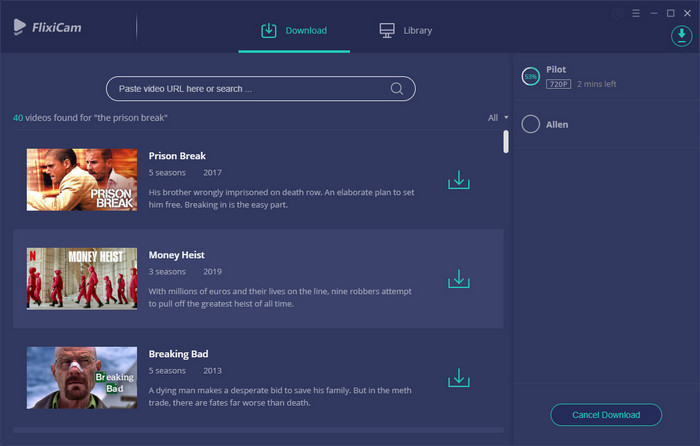
Task: Switch to the Download tab
Action: (x=294, y=30)
